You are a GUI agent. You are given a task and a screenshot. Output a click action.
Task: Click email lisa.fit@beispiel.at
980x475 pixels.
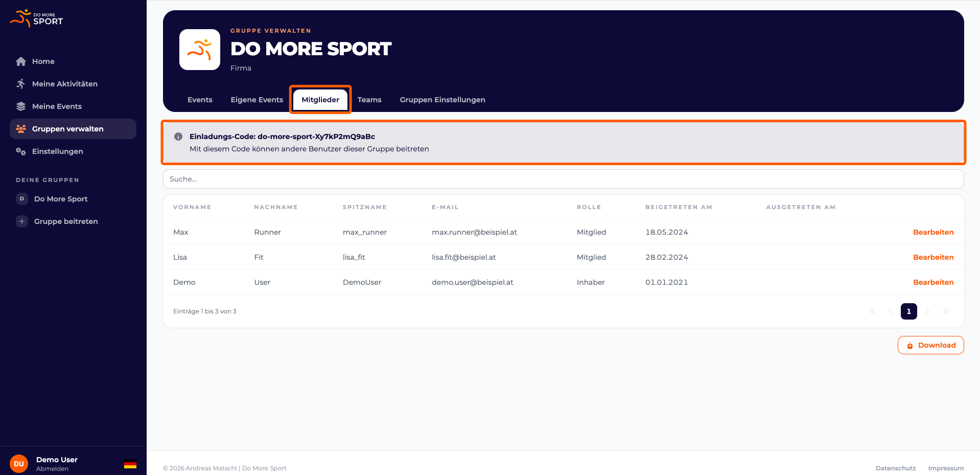pyautogui.click(x=463, y=257)
